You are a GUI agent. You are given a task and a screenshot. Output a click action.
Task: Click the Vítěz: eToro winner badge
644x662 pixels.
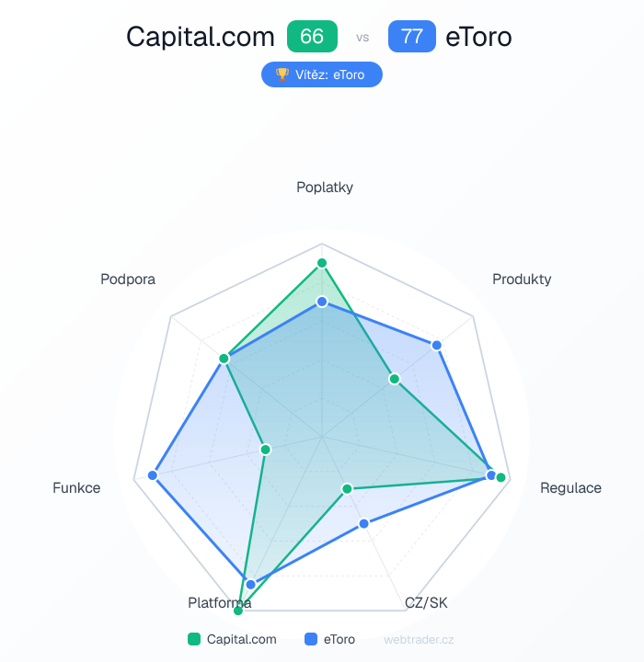coord(321,74)
